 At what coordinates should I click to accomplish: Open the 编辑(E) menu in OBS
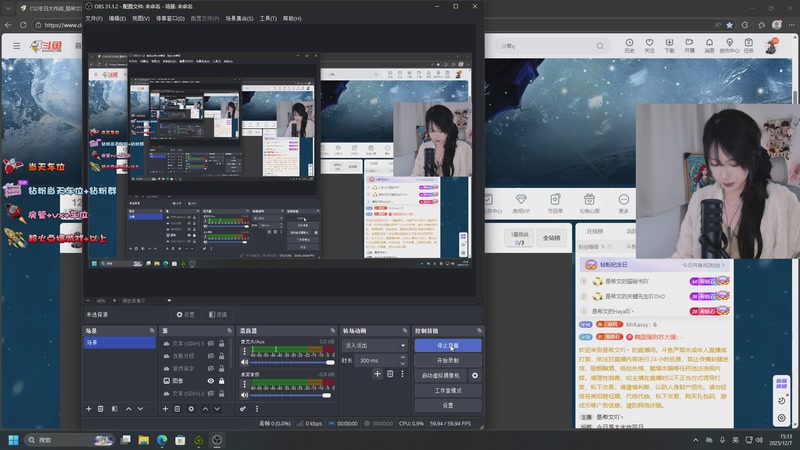click(x=117, y=18)
